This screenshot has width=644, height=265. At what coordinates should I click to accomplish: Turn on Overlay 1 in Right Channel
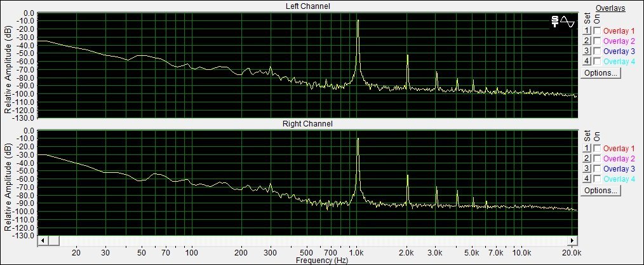[x=597, y=148]
